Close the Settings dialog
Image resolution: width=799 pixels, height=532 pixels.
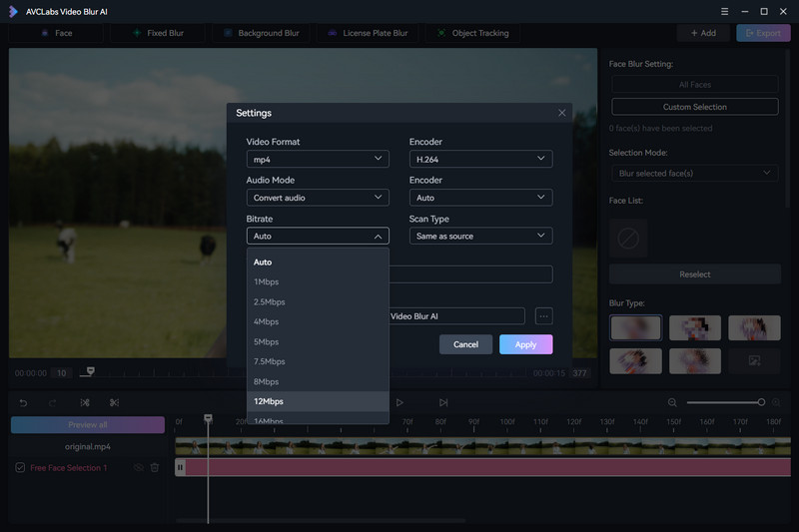tap(561, 113)
